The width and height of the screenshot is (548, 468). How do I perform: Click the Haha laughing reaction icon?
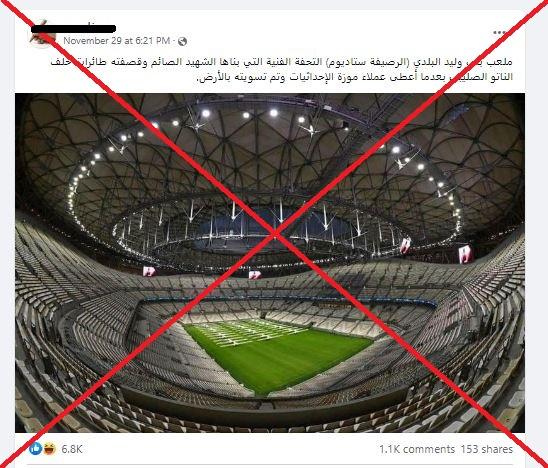click(50, 448)
